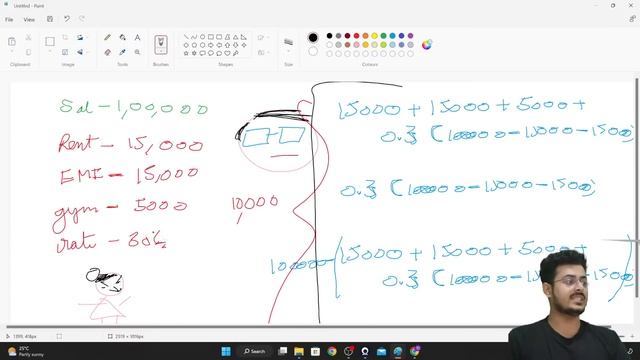Screen dimensions: 640x360
Task: Pick the five-point Star shape
Action: [x=186, y=53]
